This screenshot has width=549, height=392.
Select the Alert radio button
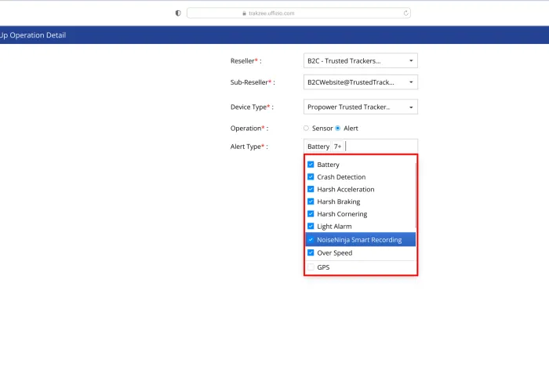(x=338, y=128)
